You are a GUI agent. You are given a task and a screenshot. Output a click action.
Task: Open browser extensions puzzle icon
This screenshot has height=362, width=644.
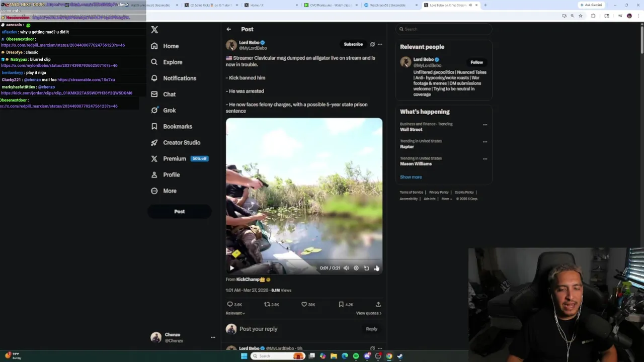[593, 16]
